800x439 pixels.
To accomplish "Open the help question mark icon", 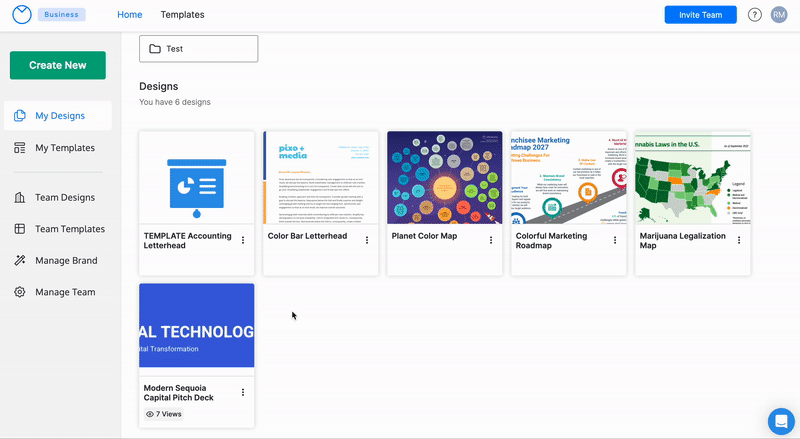I will tap(754, 15).
